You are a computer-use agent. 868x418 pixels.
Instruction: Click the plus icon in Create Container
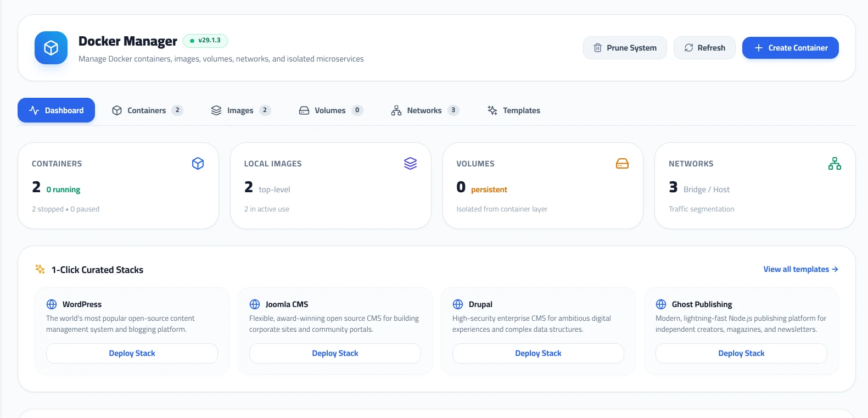pos(759,48)
